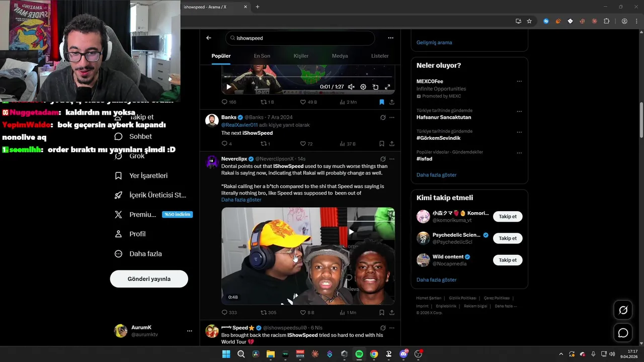
Task: Open Yer İşaretleri in the sidebar
Action: pos(142,175)
